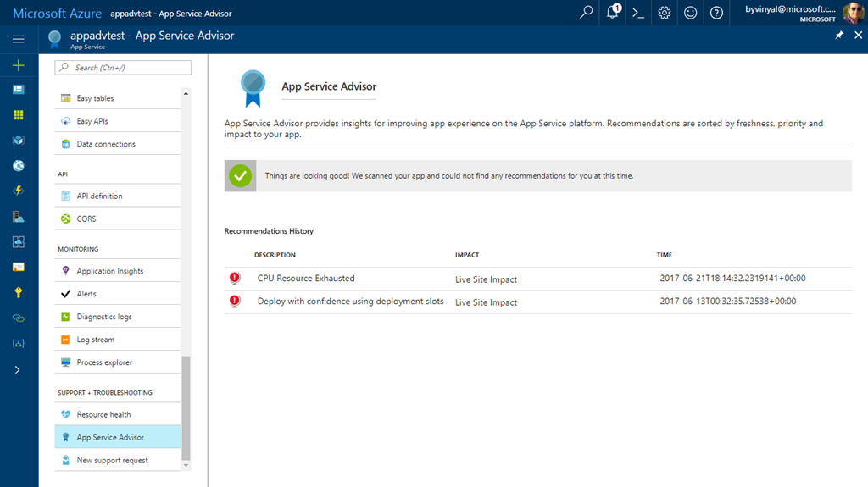Click the green plus New resource icon

tap(19, 65)
